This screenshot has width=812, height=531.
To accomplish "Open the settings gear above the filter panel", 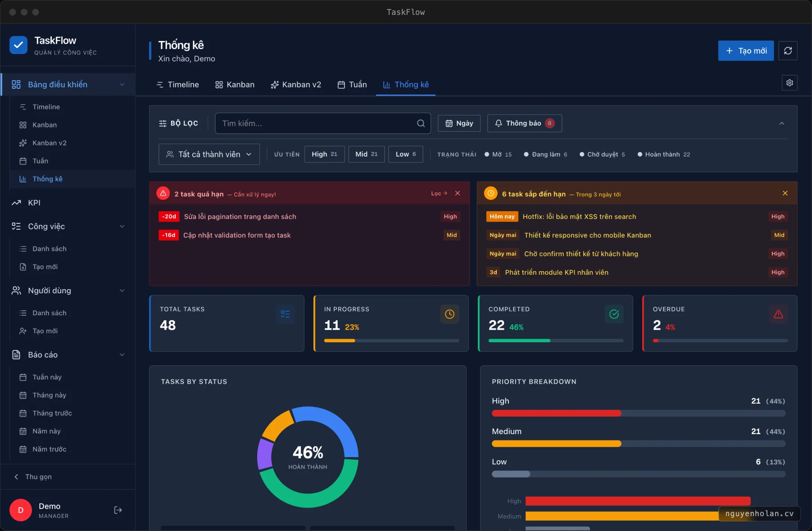I will click(789, 83).
